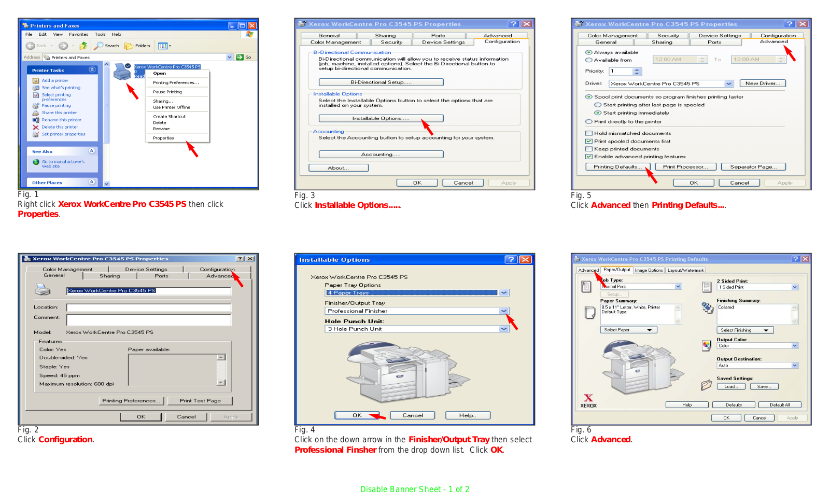830x504 pixels.
Task: Click the Up folder icon in Printers and Faxes
Action: click(83, 46)
